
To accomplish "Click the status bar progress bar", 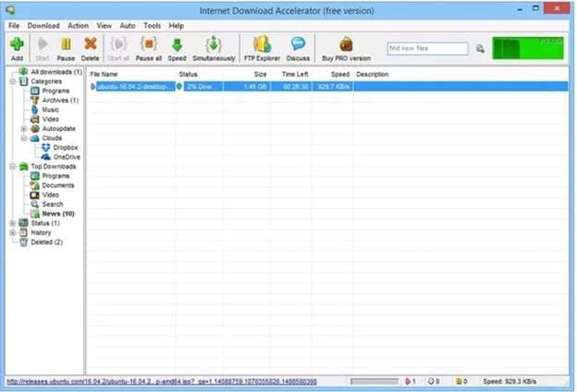I will (374, 382).
